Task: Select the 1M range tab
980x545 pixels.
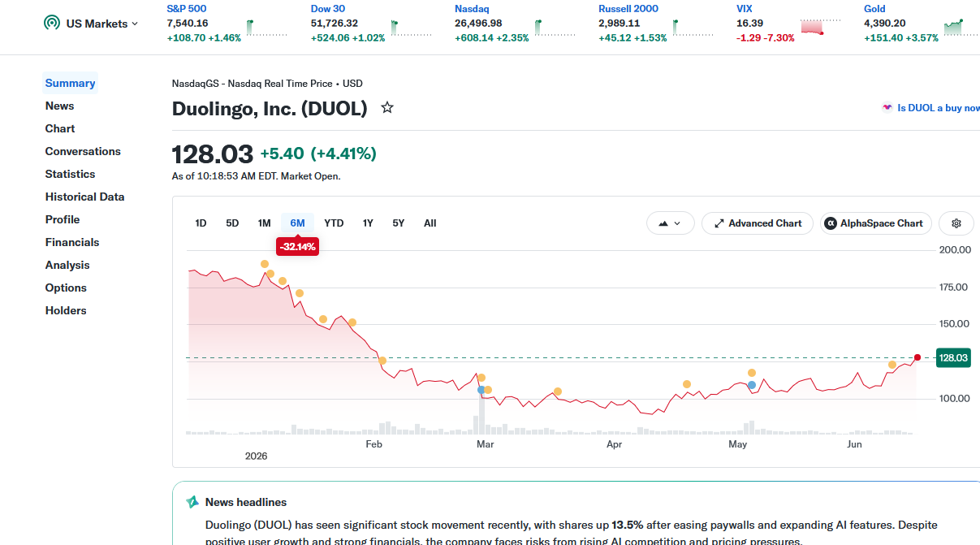Action: click(x=264, y=223)
